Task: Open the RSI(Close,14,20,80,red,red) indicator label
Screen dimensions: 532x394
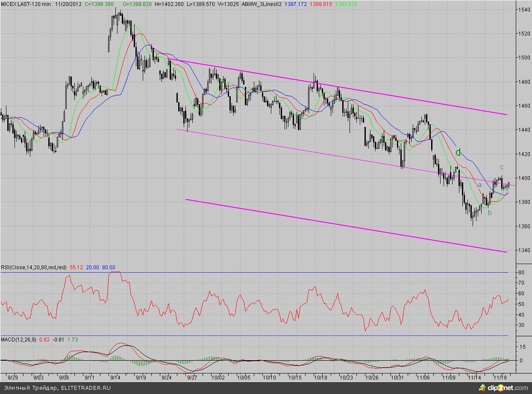Action: click(33, 268)
